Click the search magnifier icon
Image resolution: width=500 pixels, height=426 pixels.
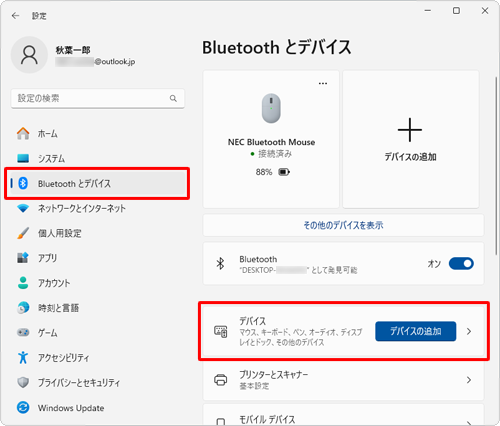tap(173, 98)
